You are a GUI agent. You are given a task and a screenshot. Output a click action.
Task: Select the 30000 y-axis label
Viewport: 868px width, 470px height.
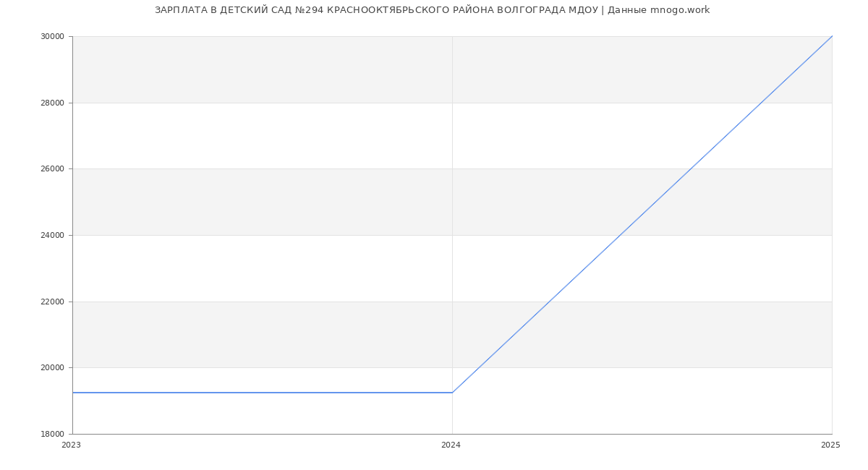pos(53,36)
